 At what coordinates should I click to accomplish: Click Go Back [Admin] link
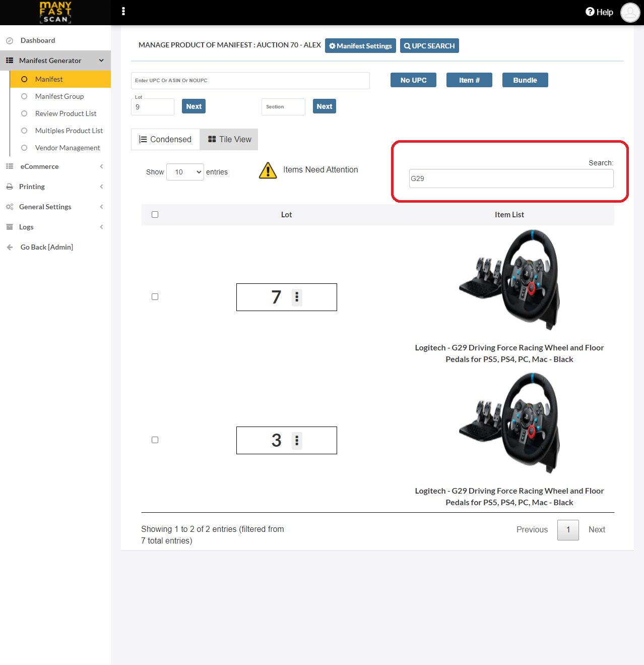[x=47, y=247]
